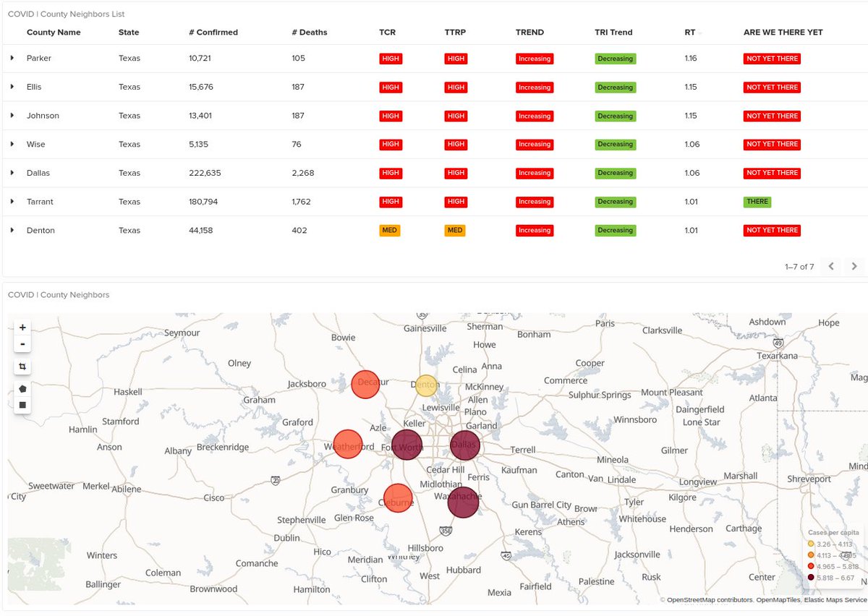Click the Decatur bubble on the map
Viewport: 868px width, 616px height.
tap(366, 384)
